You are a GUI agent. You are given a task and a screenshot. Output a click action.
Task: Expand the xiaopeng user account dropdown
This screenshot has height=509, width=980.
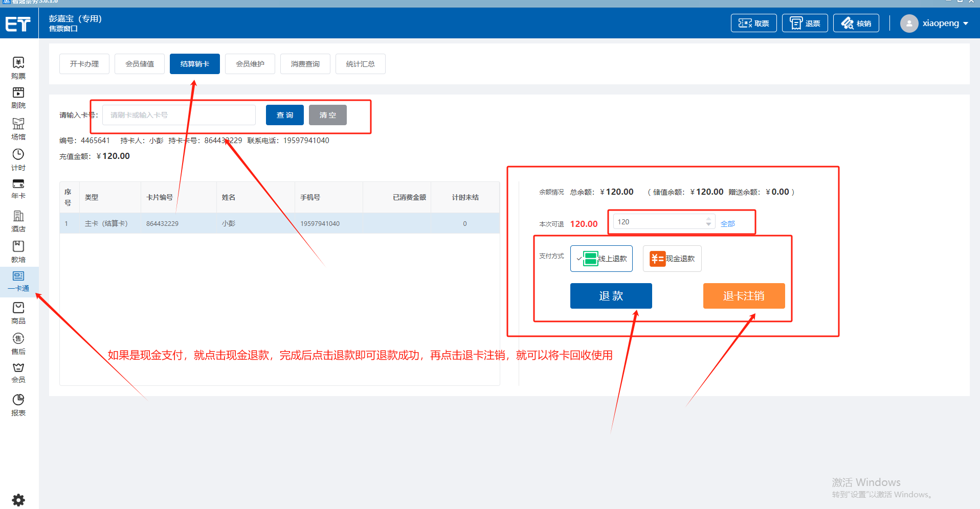(x=935, y=24)
